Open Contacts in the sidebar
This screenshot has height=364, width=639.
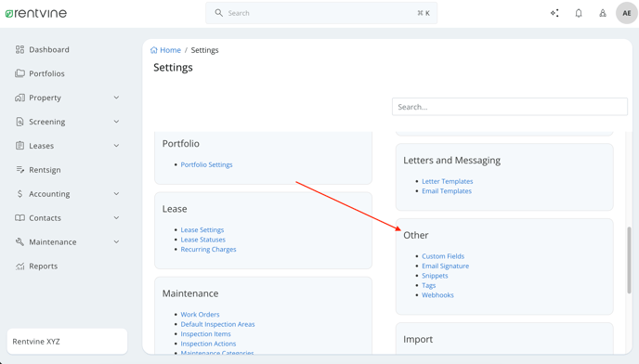[45, 217]
